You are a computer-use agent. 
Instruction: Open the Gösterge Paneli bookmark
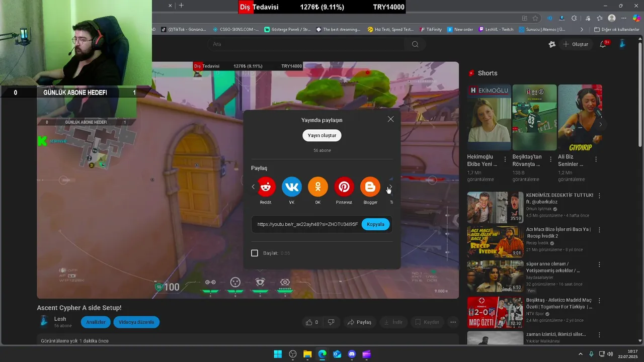click(x=287, y=30)
